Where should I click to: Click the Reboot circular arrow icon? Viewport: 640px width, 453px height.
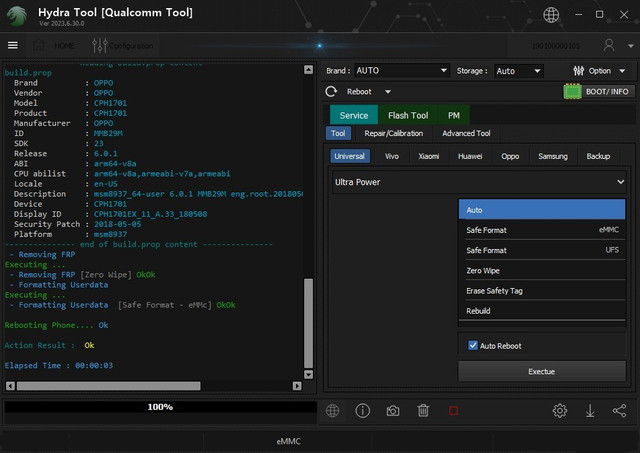tap(331, 91)
